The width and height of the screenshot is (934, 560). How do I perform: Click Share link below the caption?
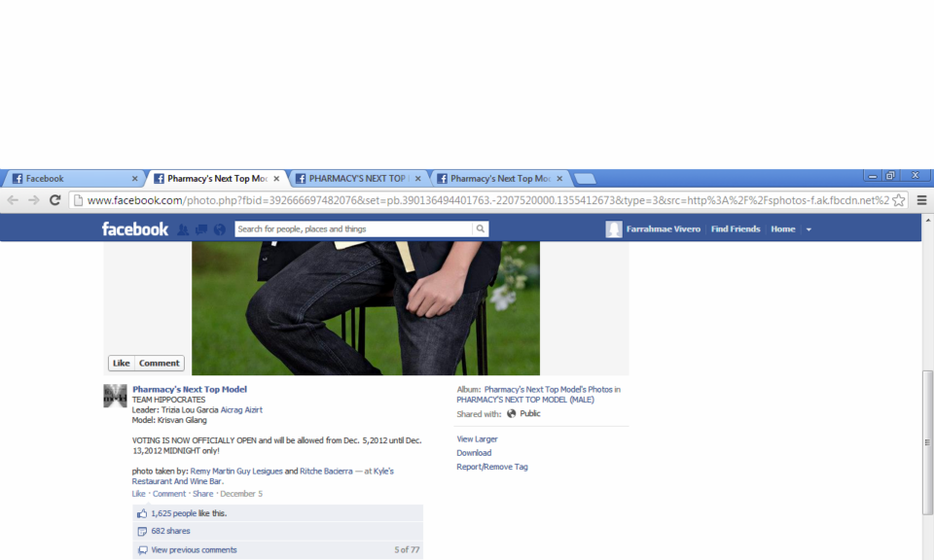[202, 494]
